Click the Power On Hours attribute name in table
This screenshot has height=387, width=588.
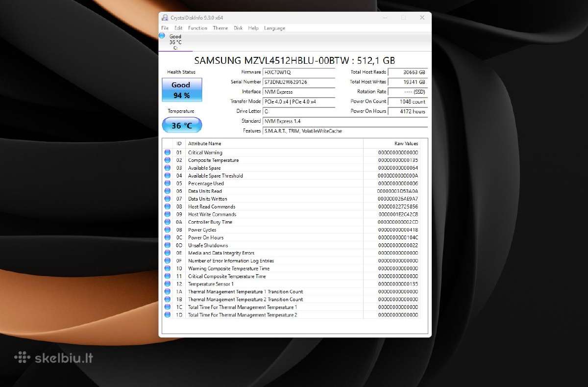[206, 237]
